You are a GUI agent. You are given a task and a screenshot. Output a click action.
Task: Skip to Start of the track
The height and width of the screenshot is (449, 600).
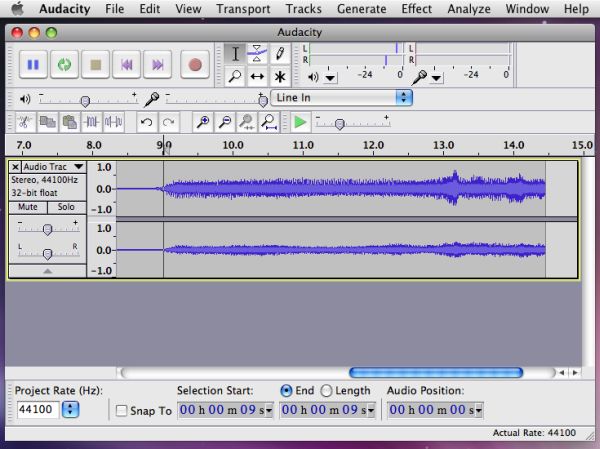pyautogui.click(x=127, y=64)
